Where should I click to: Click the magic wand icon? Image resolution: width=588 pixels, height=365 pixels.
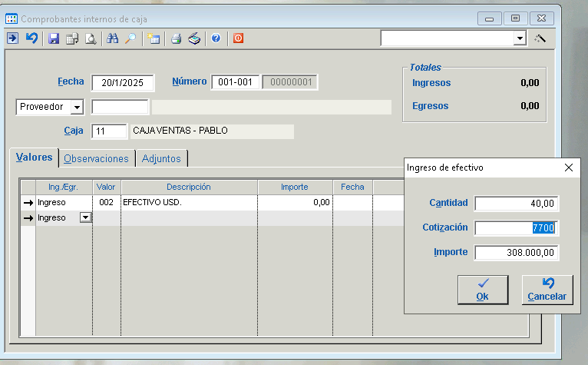540,38
